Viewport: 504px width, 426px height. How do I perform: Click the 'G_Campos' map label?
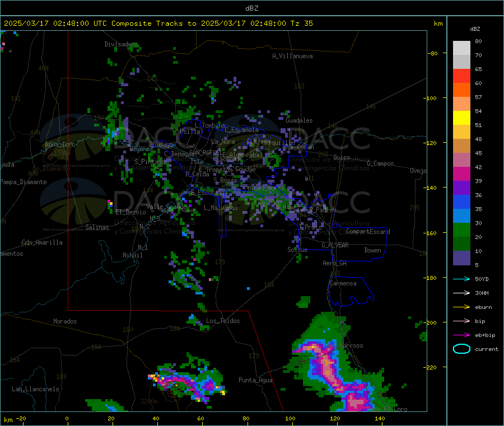[380, 163]
